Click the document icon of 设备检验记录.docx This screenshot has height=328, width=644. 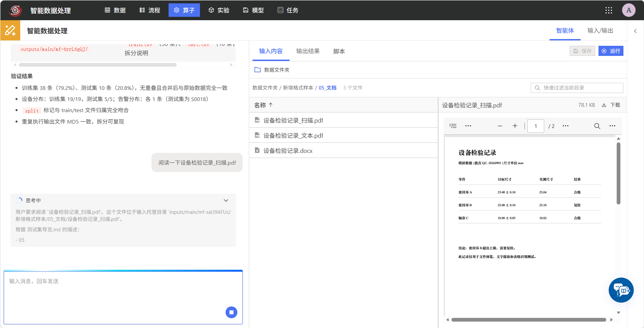tap(257, 150)
